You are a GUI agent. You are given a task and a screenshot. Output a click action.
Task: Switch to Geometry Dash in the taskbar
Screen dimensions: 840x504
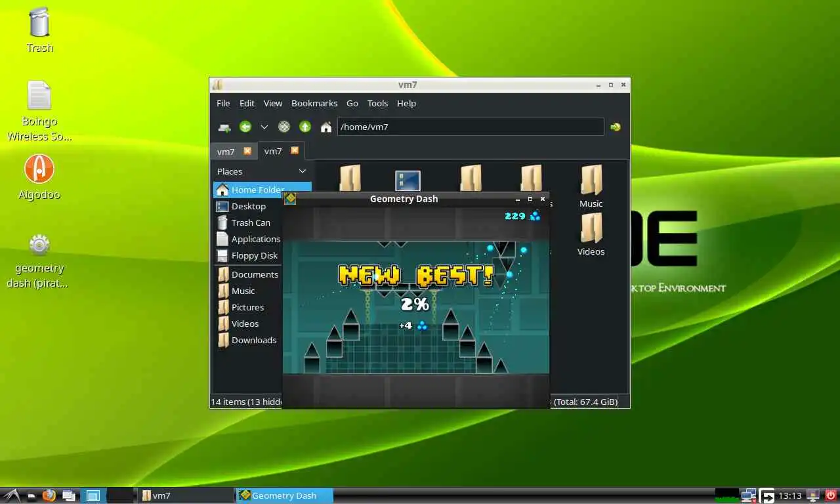tap(285, 495)
